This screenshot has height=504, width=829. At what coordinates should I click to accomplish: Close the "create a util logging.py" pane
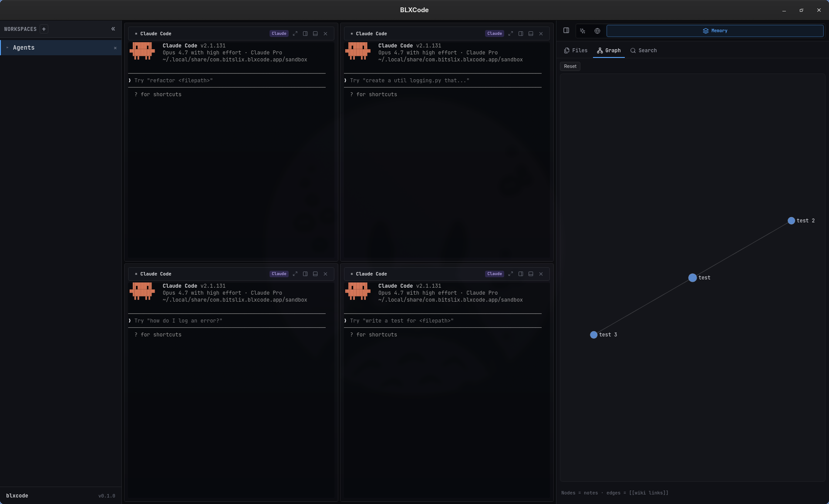(x=541, y=34)
